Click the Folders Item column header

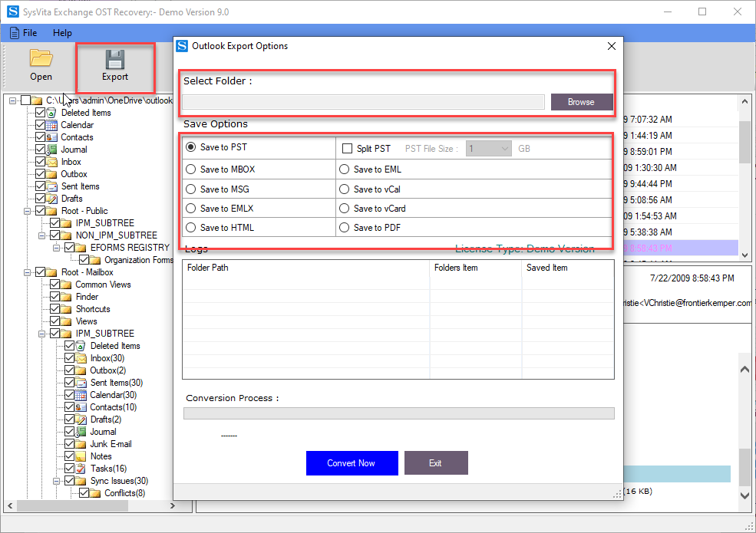point(475,268)
